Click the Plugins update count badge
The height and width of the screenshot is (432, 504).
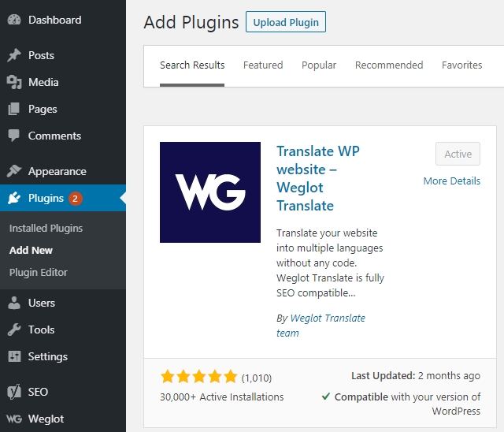[x=75, y=199]
